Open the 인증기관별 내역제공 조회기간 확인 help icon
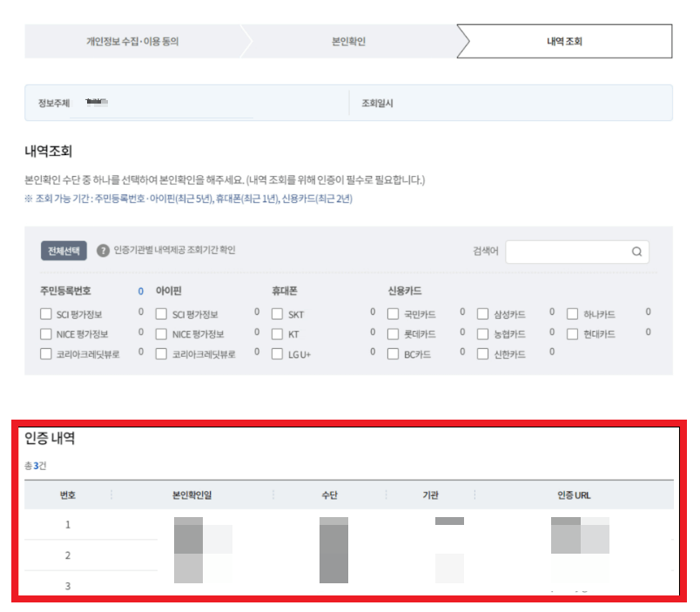Screen dimensions: 700x612 [103, 252]
